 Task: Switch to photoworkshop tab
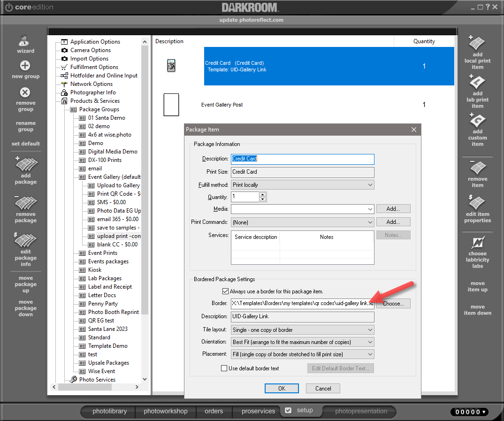pyautogui.click(x=166, y=411)
